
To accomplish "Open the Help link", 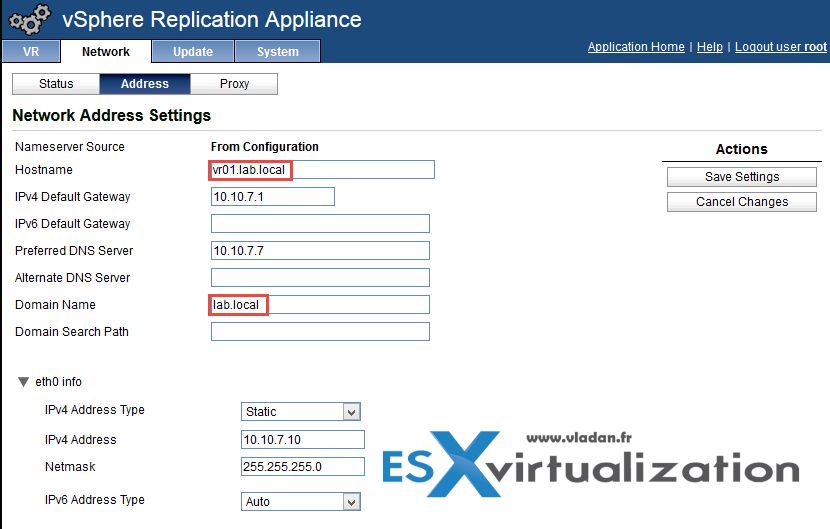I will coord(709,47).
